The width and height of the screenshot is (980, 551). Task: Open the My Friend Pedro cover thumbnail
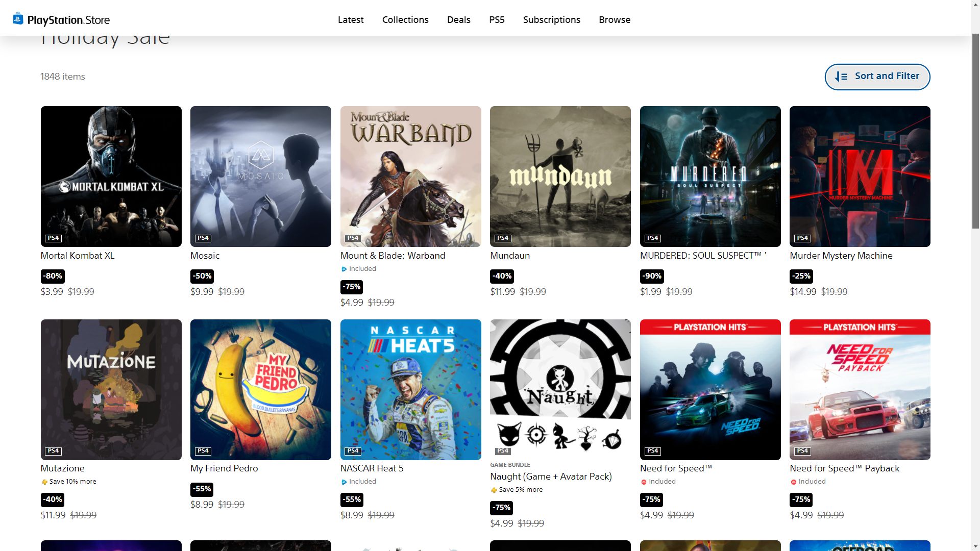(x=261, y=389)
